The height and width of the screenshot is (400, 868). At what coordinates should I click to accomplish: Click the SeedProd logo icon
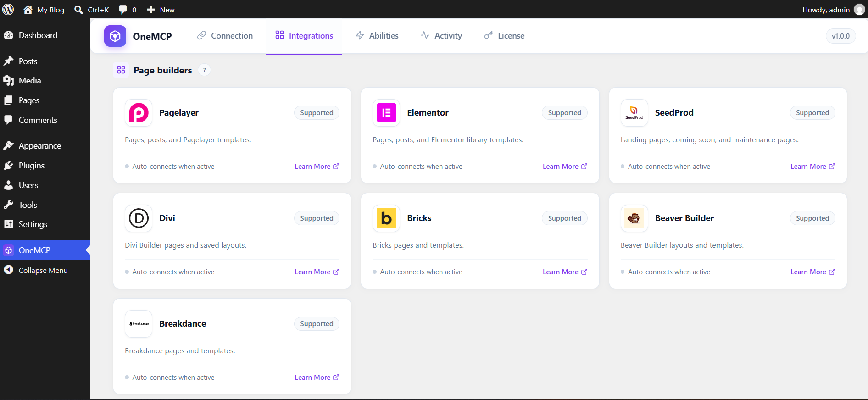[x=634, y=113]
